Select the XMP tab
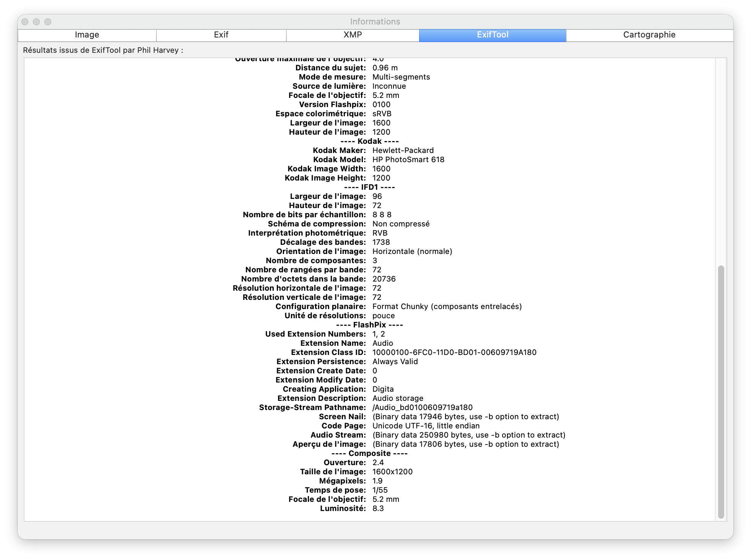 353,35
